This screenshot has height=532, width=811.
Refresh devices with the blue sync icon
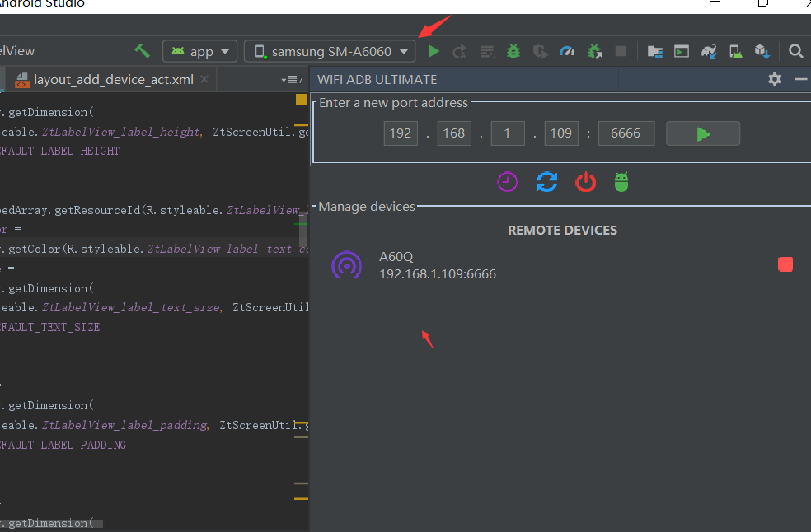tap(546, 182)
